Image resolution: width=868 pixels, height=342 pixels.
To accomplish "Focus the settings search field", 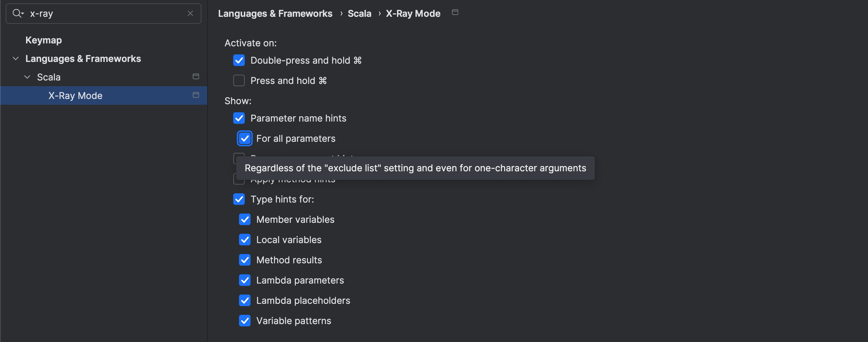I will [104, 14].
